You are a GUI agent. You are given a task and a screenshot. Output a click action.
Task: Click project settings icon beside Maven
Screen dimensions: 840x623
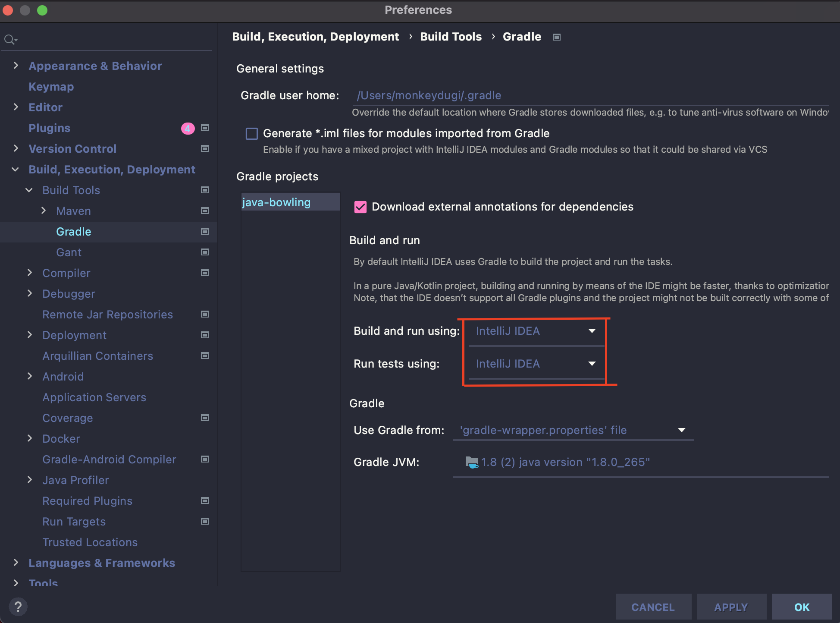point(205,211)
